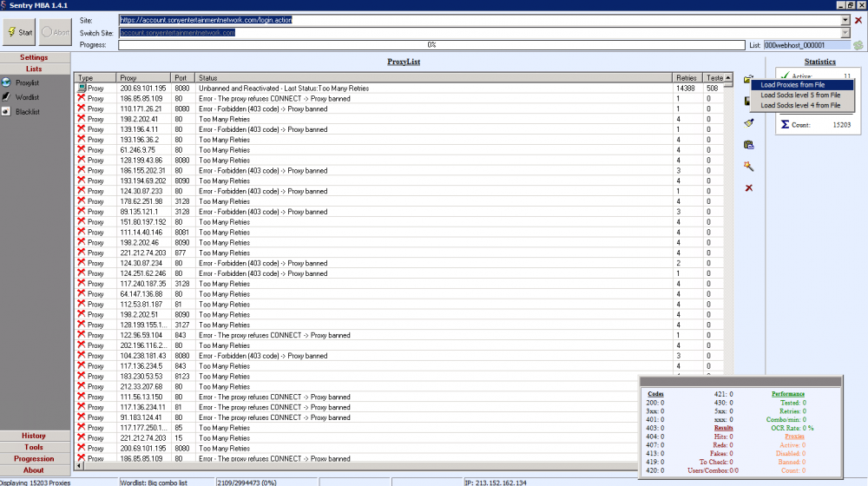868x486 pixels.
Task: Click the red X icon of 186.155.202.31 row
Action: 82,170
